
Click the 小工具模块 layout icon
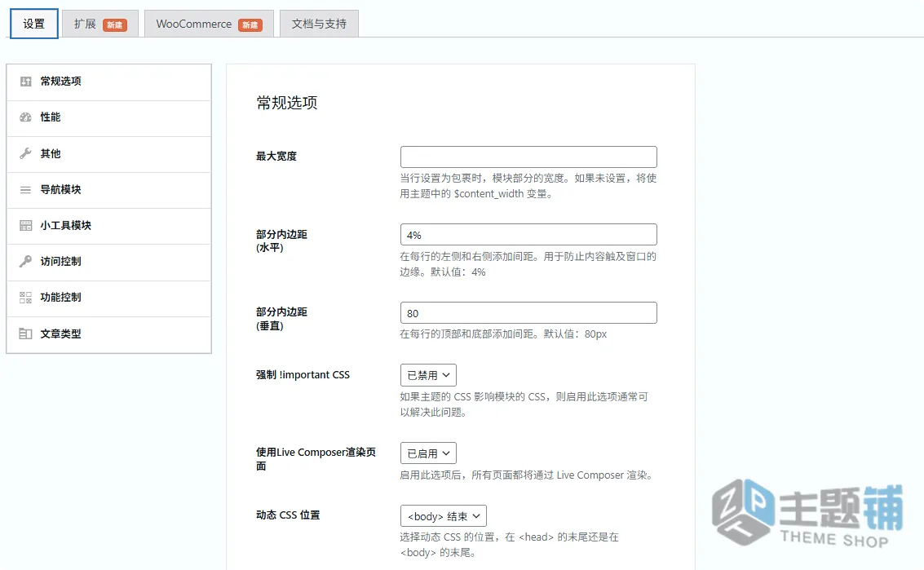point(25,226)
